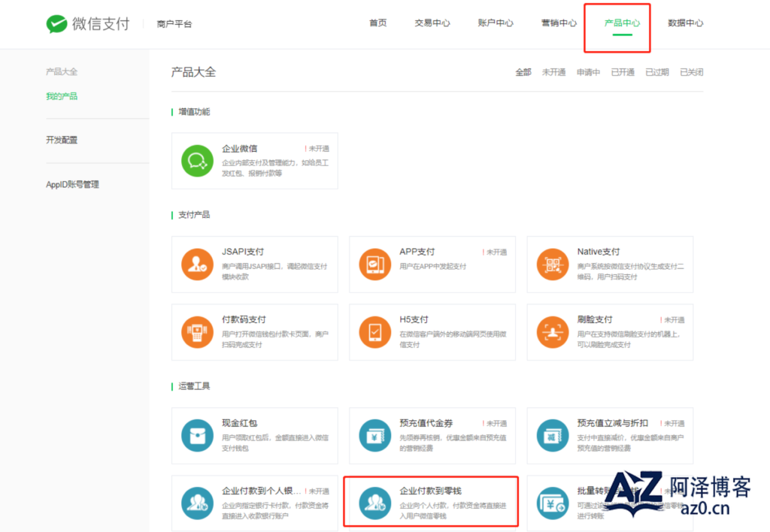Click the JSAPI支付 orange user icon
770x532 pixels.
tap(197, 264)
